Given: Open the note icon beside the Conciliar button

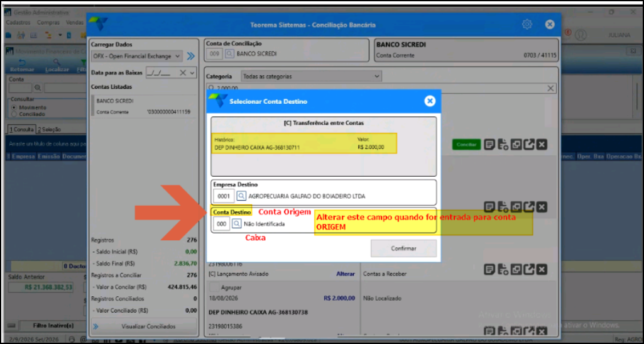Looking at the screenshot, I should pyautogui.click(x=489, y=145).
